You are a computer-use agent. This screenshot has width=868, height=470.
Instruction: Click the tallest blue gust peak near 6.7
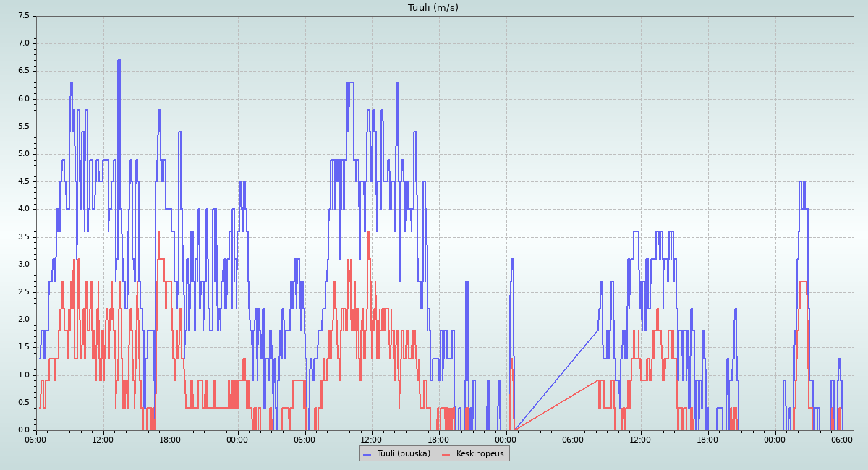click(119, 61)
